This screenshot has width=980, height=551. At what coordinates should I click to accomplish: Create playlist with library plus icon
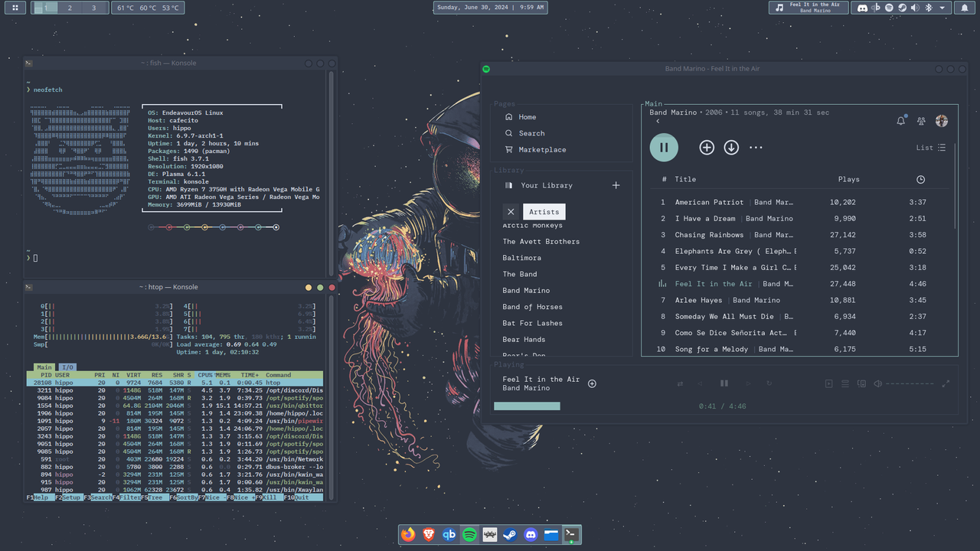[616, 185]
